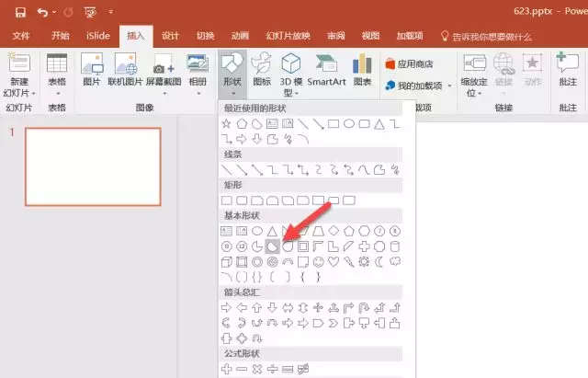
Task: Select the up arrow in 箭头总汇
Action: pos(257,308)
